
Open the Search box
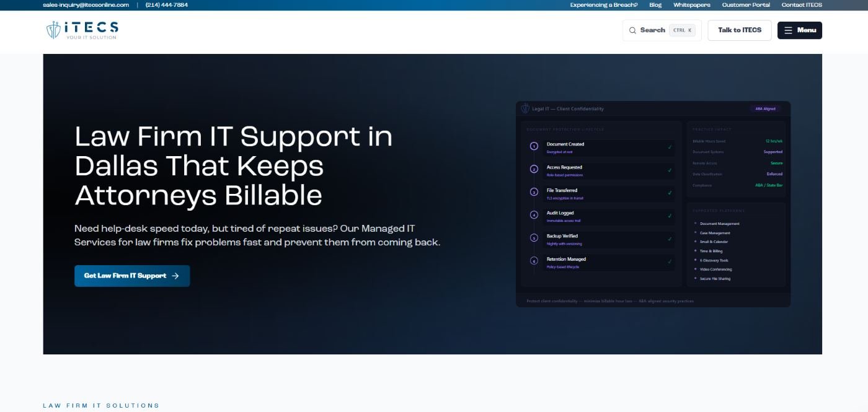662,30
